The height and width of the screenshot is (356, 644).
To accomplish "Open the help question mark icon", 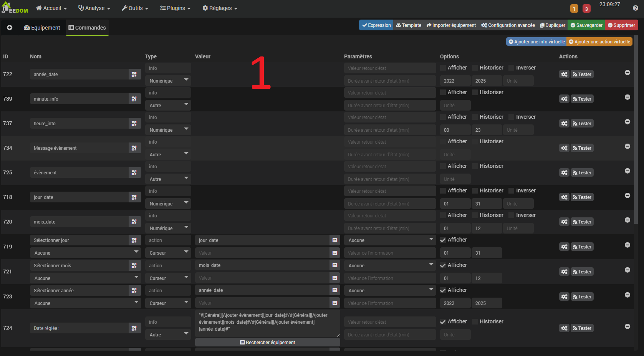I will tap(636, 8).
